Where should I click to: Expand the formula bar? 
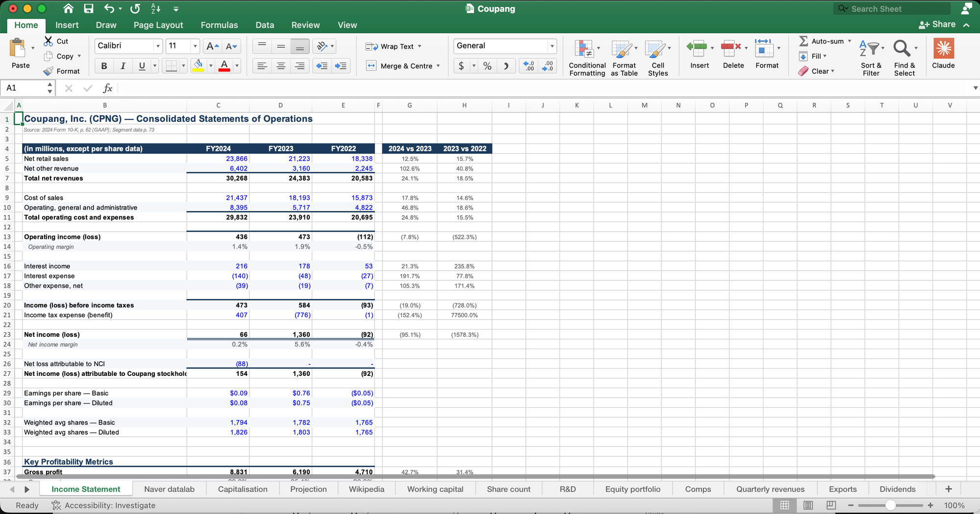975,88
